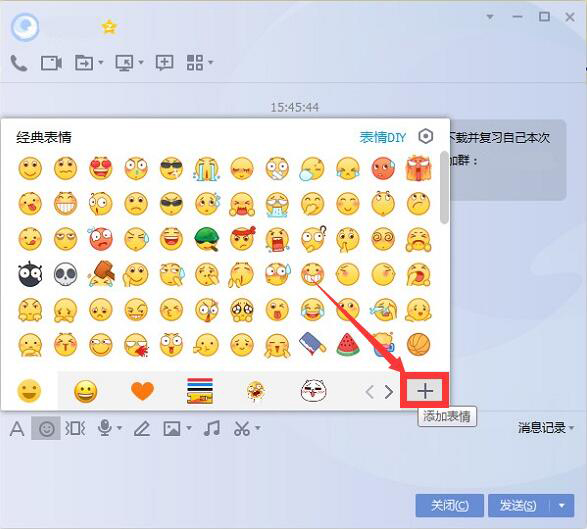
Task: Start a voice call with phone icon
Action: click(x=19, y=63)
